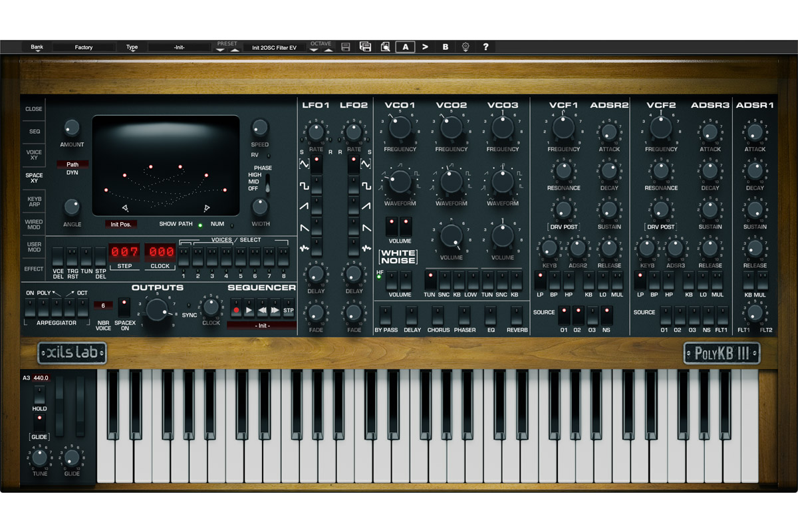Click the BY PASS effects switch
Screen dimensions: 798x532
(x=385, y=315)
